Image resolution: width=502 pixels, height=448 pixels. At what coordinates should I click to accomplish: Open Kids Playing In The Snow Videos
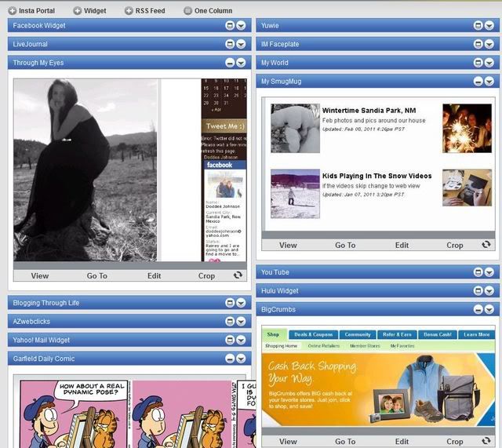[x=376, y=176]
